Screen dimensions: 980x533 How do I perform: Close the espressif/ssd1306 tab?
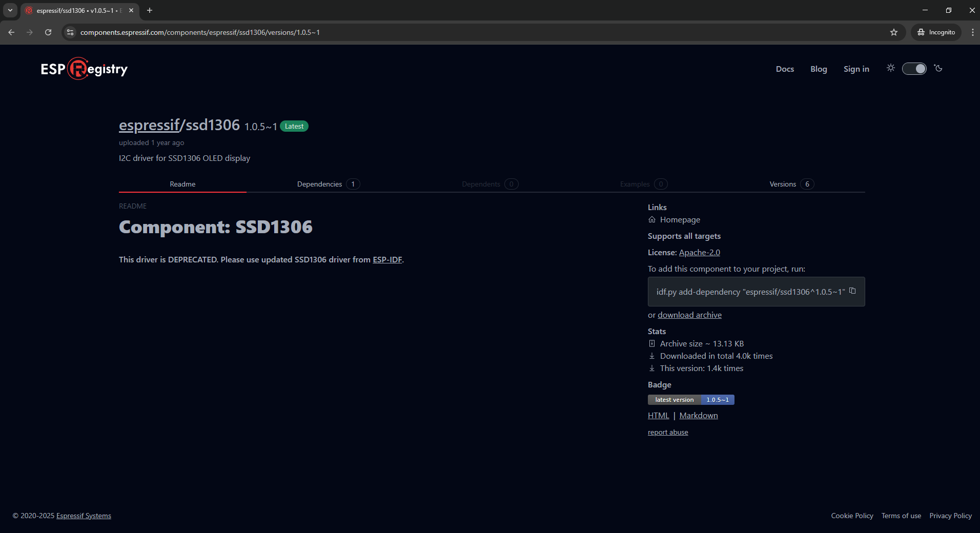[131, 10]
